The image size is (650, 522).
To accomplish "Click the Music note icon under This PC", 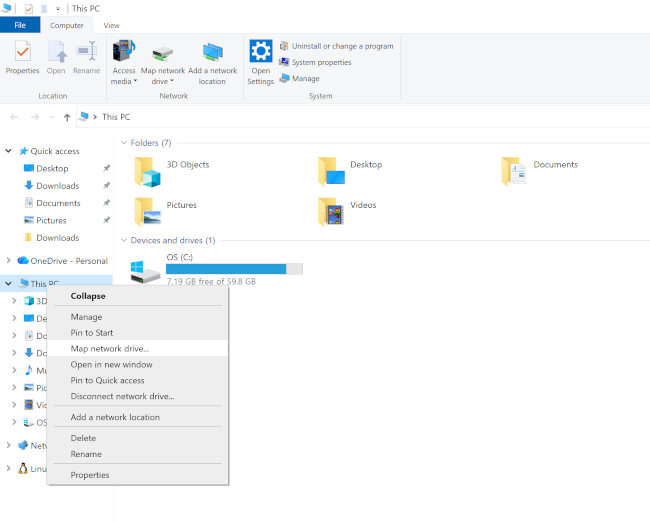I will pos(29,370).
